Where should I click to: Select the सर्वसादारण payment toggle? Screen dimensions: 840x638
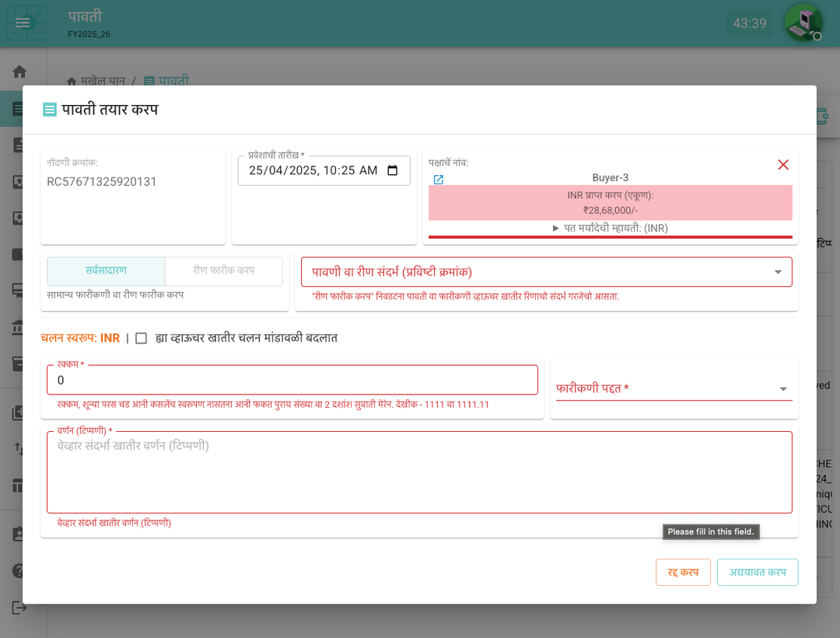[x=106, y=271]
